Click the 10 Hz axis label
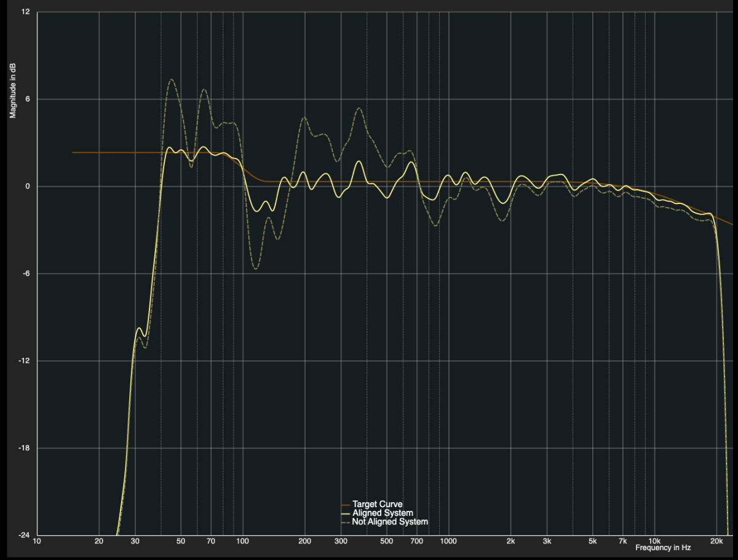Viewport: 738px width, 560px height. [37, 542]
